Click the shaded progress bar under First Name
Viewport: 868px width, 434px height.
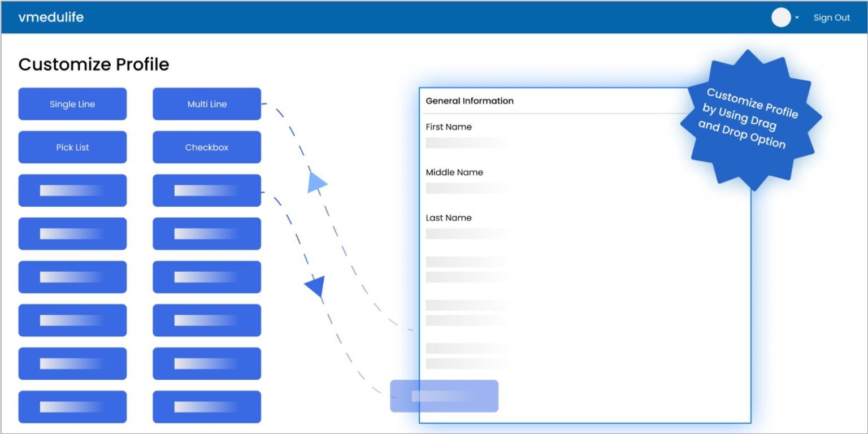pyautogui.click(x=466, y=142)
